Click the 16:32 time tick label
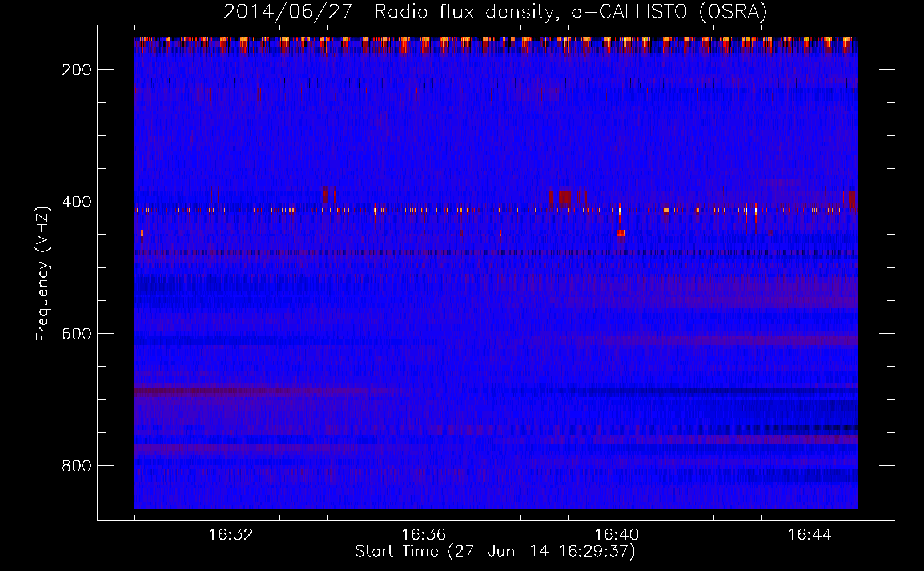The height and width of the screenshot is (571, 924). (230, 535)
